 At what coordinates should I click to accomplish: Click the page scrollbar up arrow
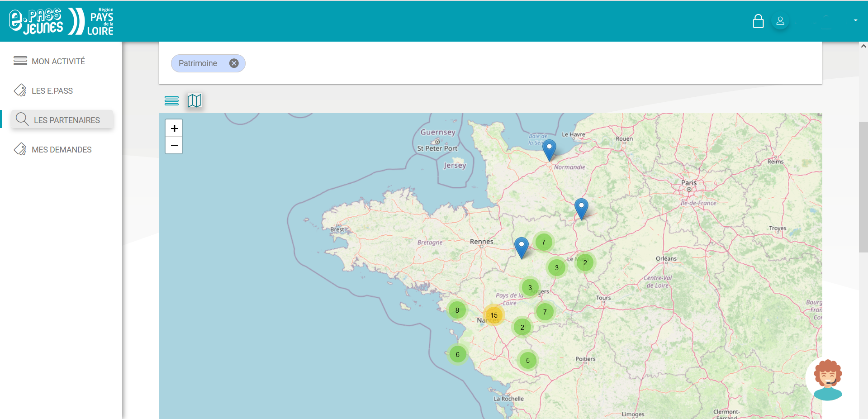863,46
